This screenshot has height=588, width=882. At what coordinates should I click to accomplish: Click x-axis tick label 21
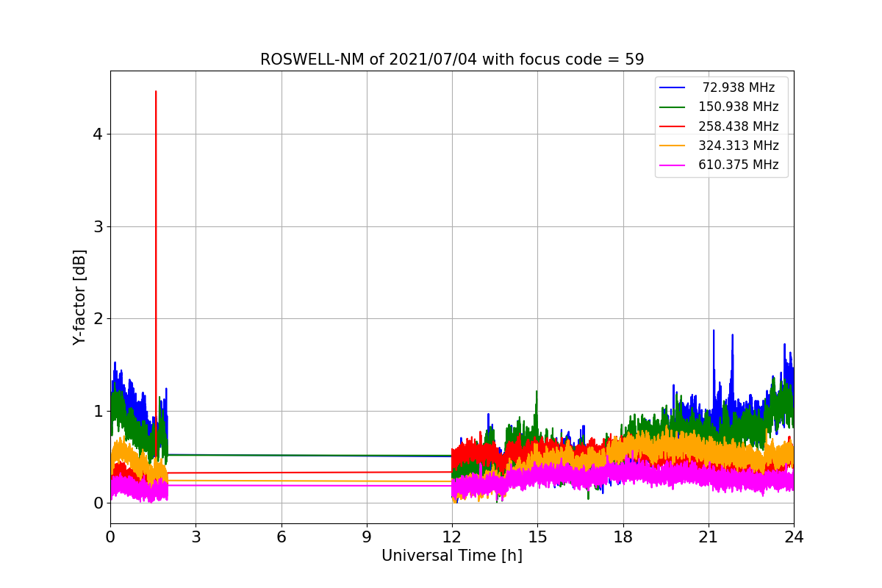(709, 537)
